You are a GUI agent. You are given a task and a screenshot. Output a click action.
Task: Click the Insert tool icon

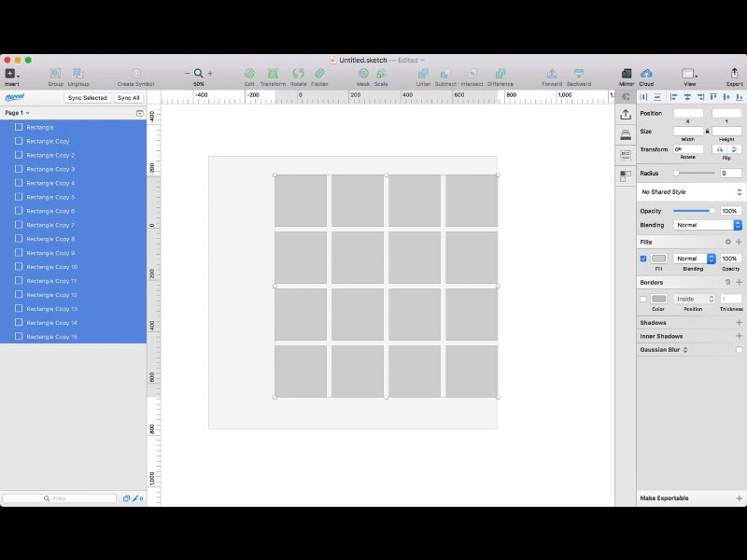[x=10, y=74]
